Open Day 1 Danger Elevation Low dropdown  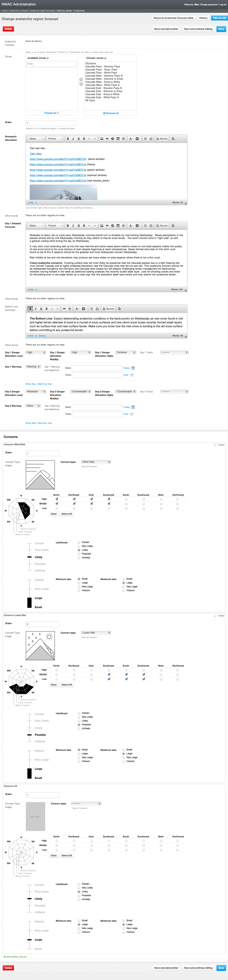click(x=36, y=352)
